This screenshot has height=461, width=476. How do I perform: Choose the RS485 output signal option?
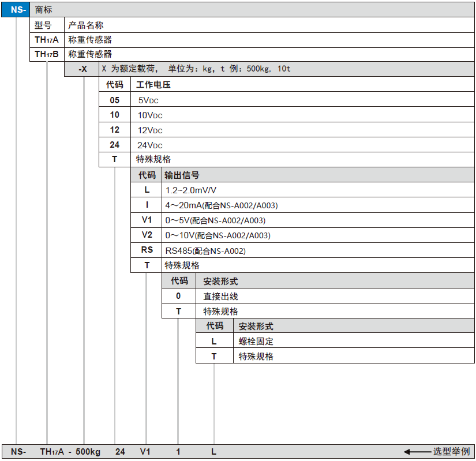(x=205, y=250)
